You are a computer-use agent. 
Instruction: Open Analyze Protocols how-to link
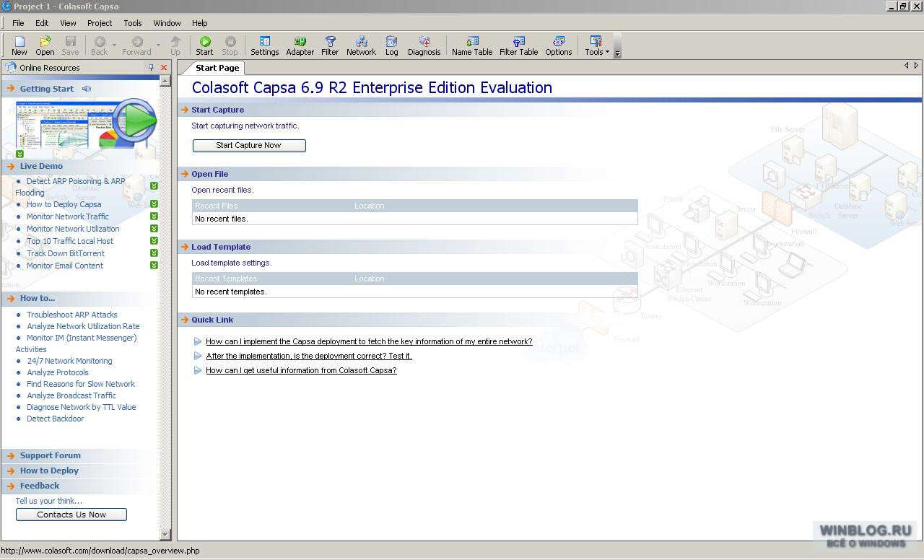[58, 372]
